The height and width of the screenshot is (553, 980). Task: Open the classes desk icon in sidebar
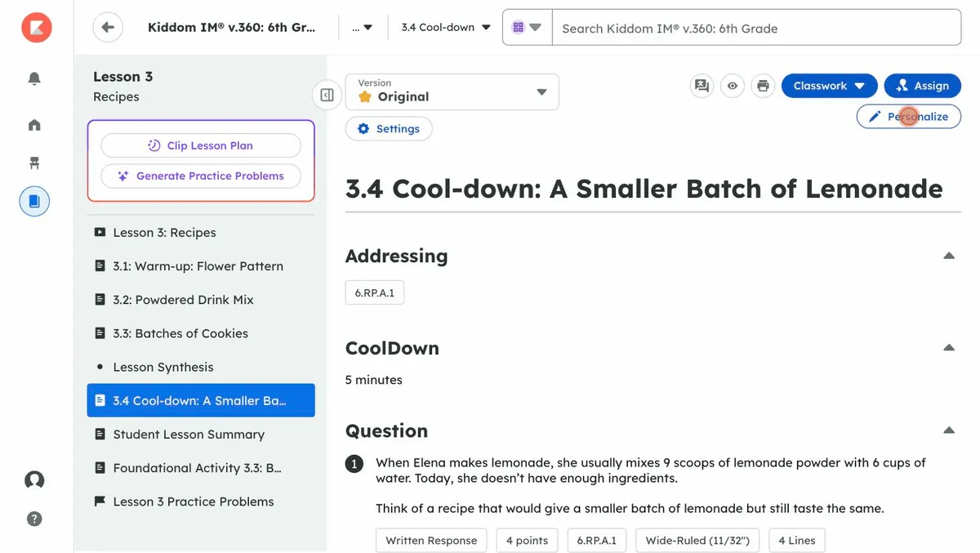click(x=34, y=163)
